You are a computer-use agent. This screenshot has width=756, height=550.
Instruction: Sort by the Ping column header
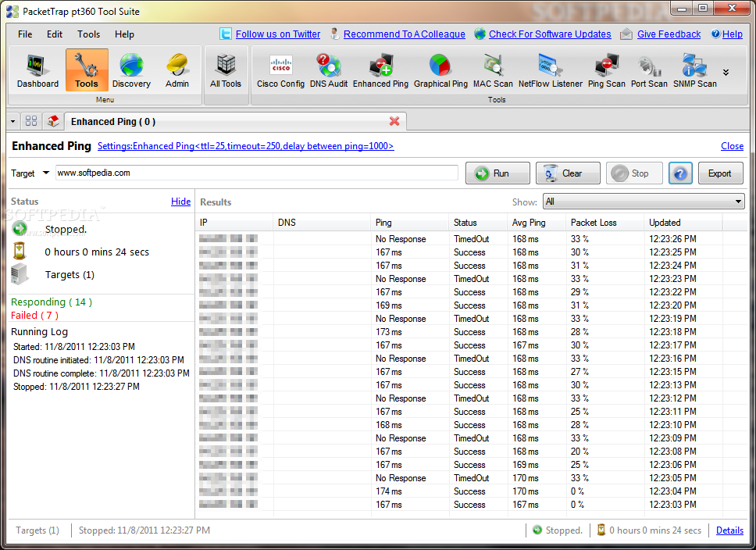(x=410, y=223)
